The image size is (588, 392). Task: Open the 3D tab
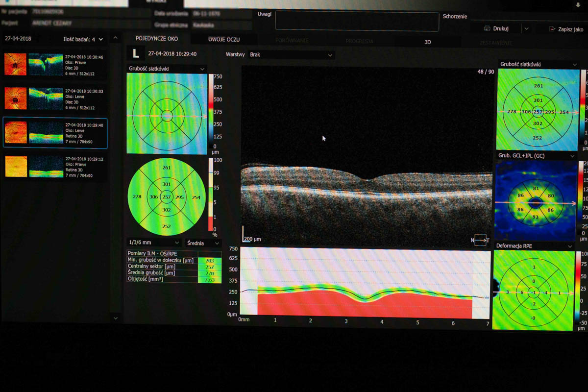(x=427, y=42)
